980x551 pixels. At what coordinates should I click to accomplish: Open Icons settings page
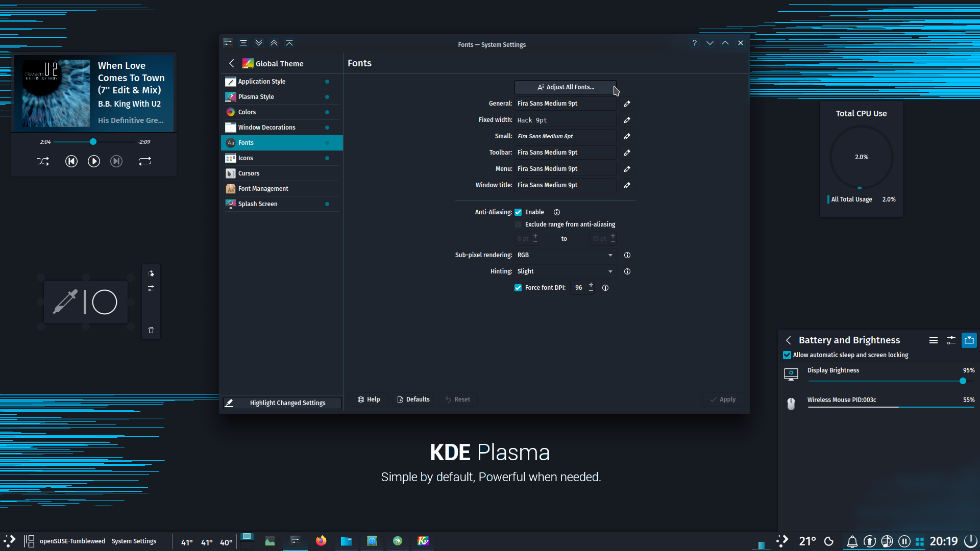coord(282,158)
